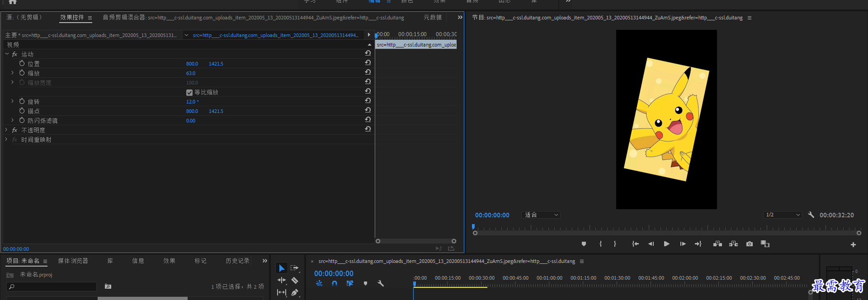Viewport: 868px width, 300px height.
Task: Switch to 效果控件 tab
Action: point(72,18)
